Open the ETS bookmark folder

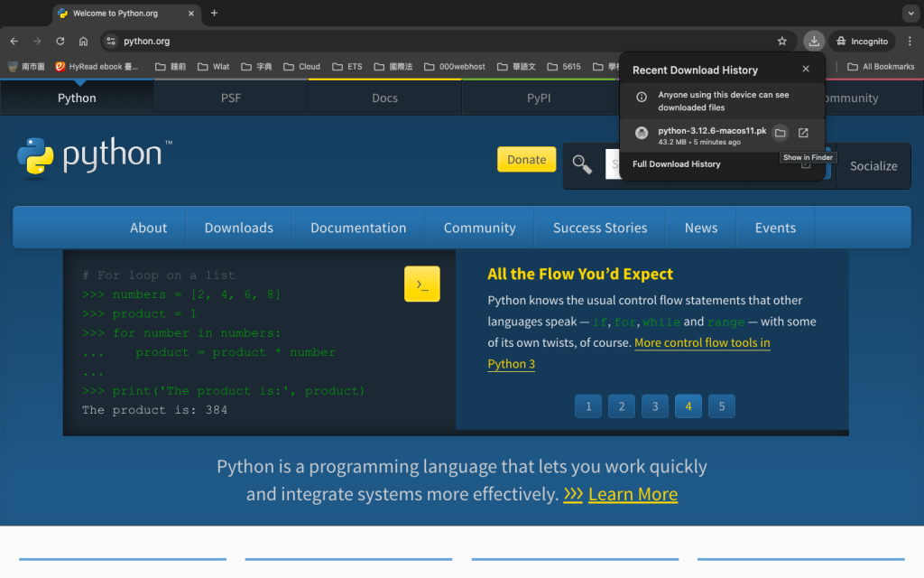point(347,67)
